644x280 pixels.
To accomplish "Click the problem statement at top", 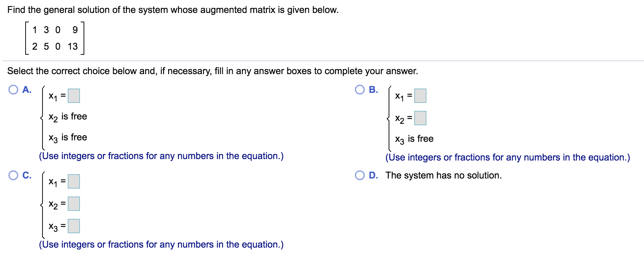I will (x=172, y=10).
